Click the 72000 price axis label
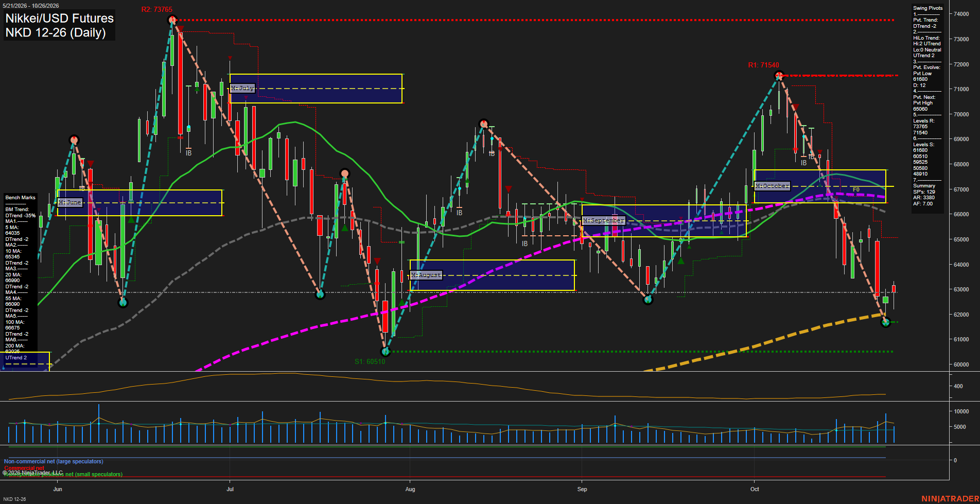980x504 pixels. (961, 64)
